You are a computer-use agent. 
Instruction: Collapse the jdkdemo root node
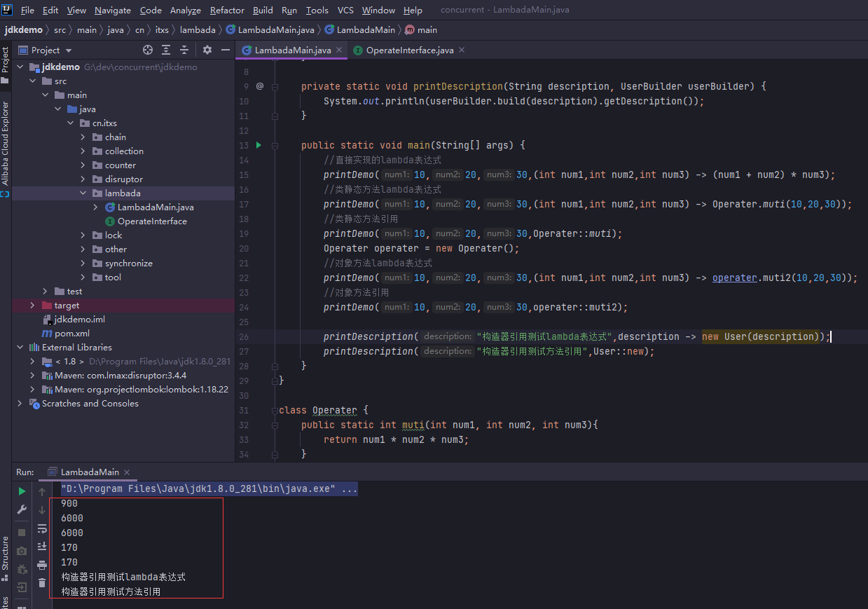pos(20,67)
